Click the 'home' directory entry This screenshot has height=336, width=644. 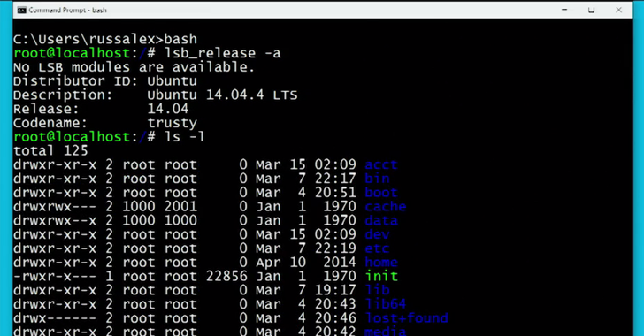381,263
